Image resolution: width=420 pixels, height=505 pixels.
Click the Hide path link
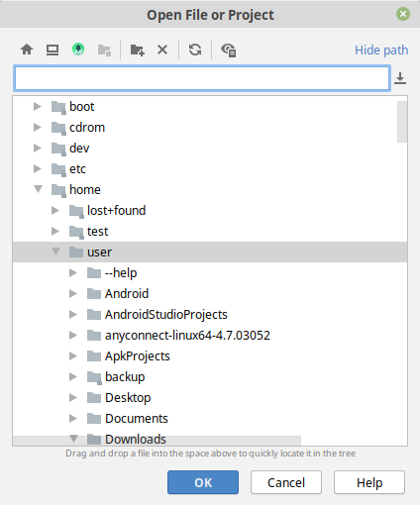tap(381, 50)
